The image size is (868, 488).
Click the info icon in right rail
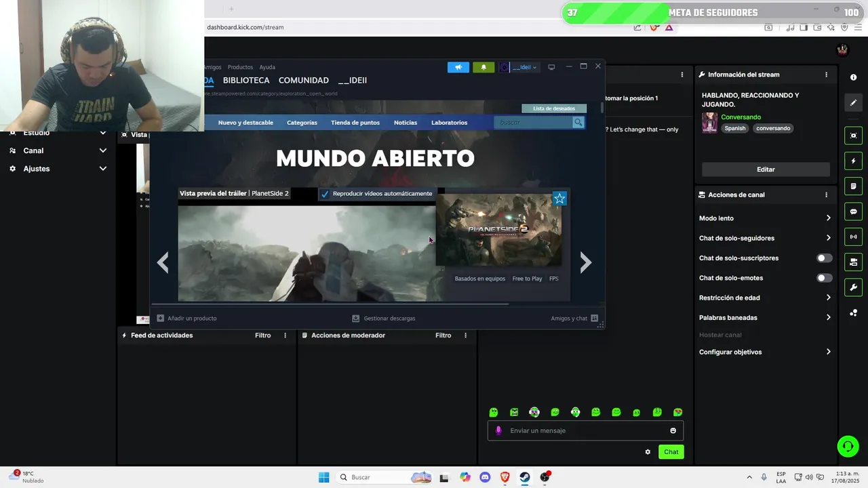tap(853, 77)
